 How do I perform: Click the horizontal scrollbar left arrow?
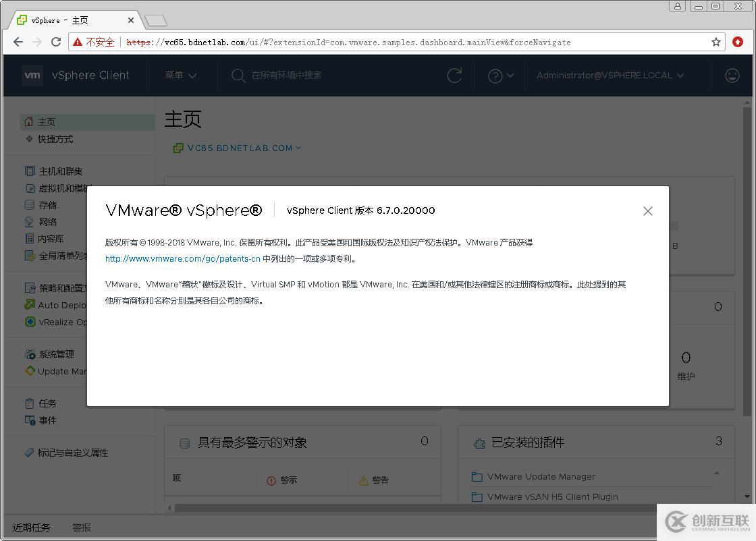169,508
